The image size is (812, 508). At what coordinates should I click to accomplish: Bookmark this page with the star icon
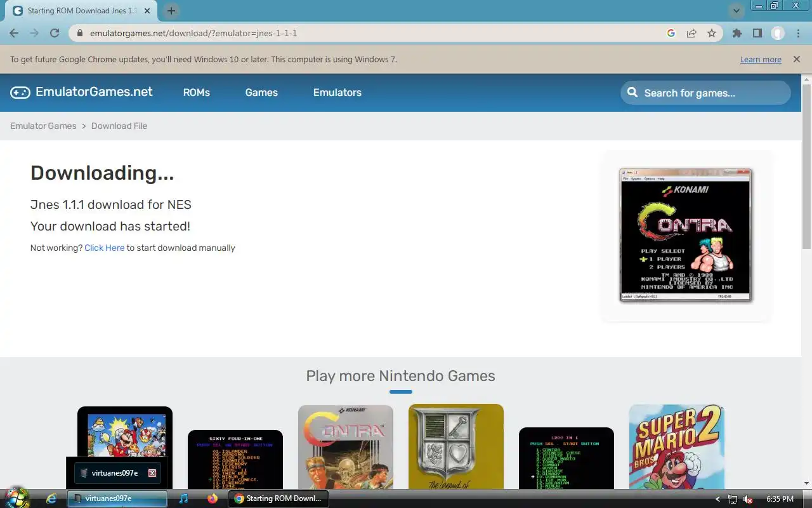click(712, 33)
